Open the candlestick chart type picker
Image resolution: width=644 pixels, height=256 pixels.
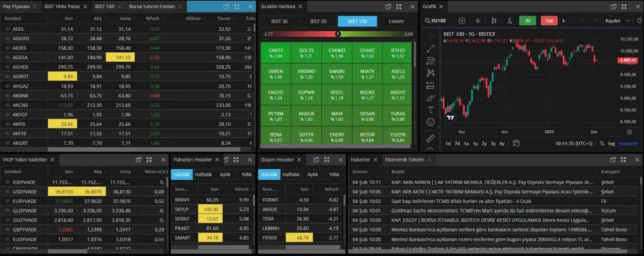(494, 21)
